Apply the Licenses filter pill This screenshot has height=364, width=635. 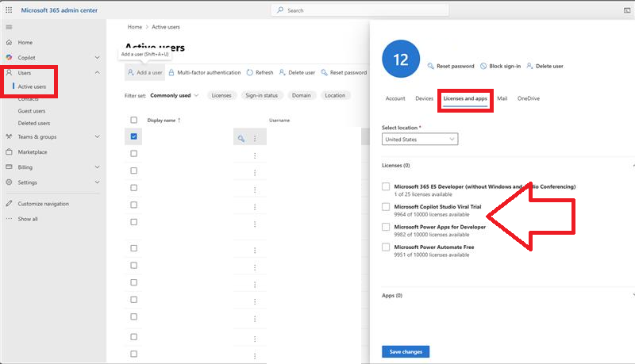point(221,95)
